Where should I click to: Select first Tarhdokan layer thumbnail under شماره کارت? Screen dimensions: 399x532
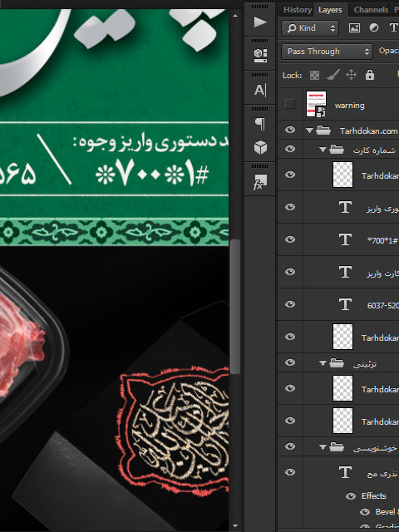[342, 175]
